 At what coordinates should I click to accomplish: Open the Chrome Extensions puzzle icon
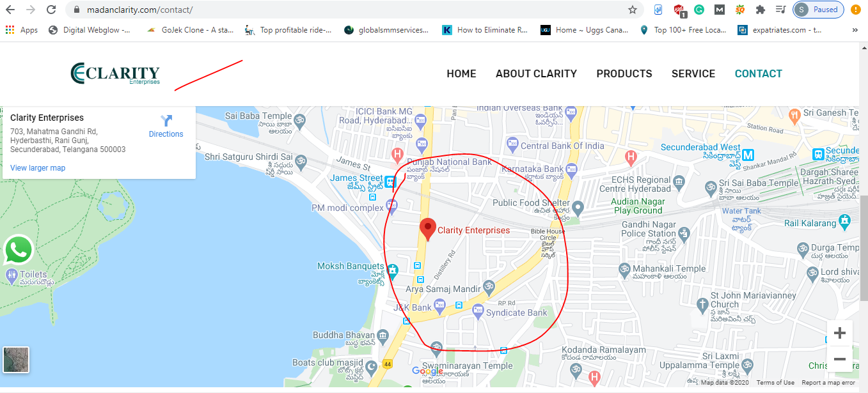point(761,10)
